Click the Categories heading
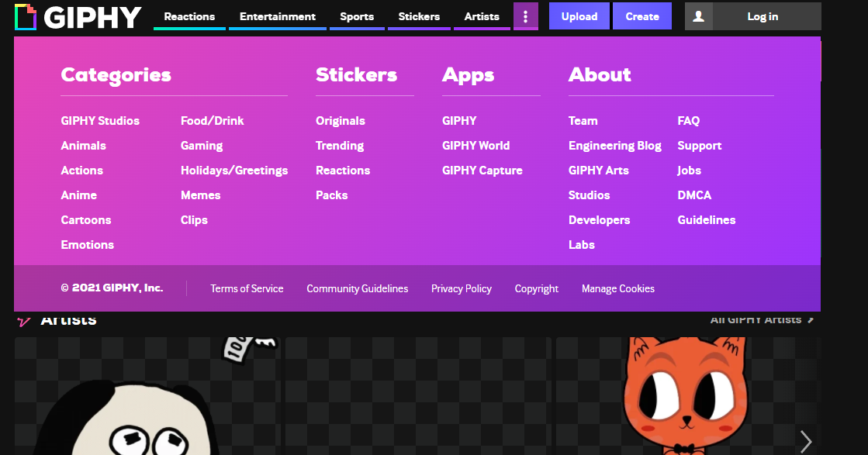The height and width of the screenshot is (455, 868). (x=116, y=74)
